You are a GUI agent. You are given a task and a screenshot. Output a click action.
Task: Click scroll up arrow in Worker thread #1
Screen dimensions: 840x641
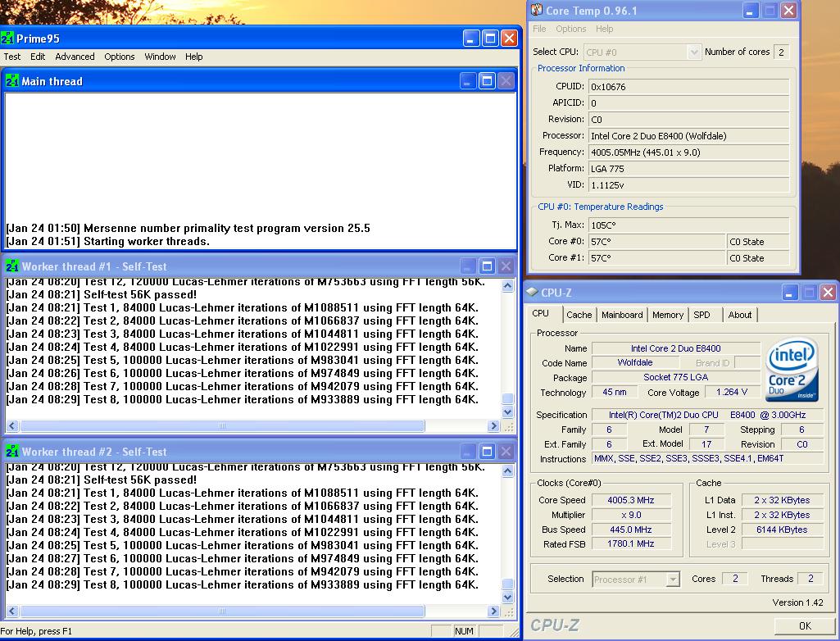click(507, 285)
